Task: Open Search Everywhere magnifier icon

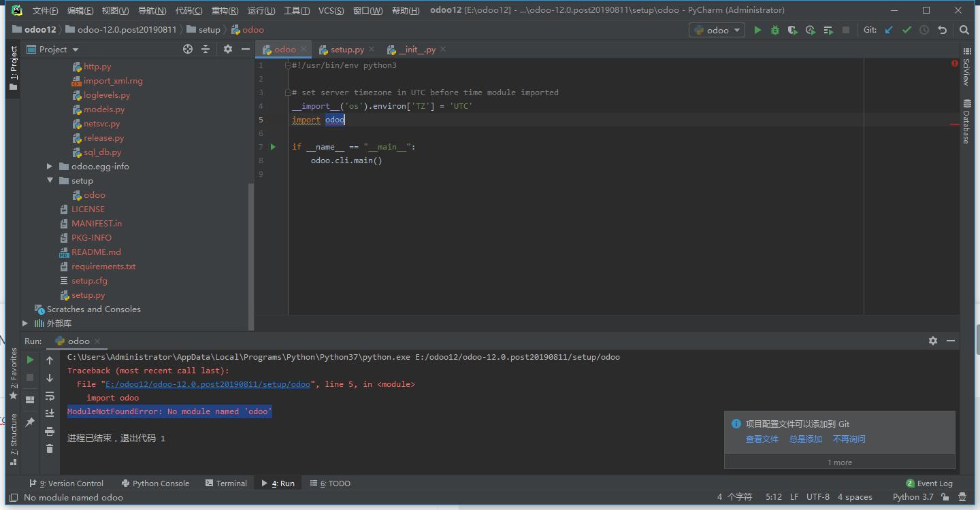Action: pyautogui.click(x=964, y=30)
